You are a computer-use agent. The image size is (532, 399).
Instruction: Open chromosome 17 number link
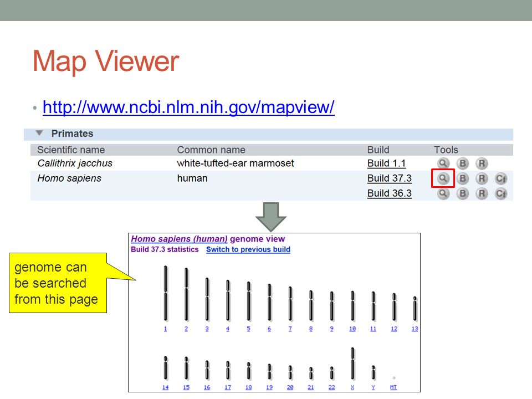click(228, 387)
